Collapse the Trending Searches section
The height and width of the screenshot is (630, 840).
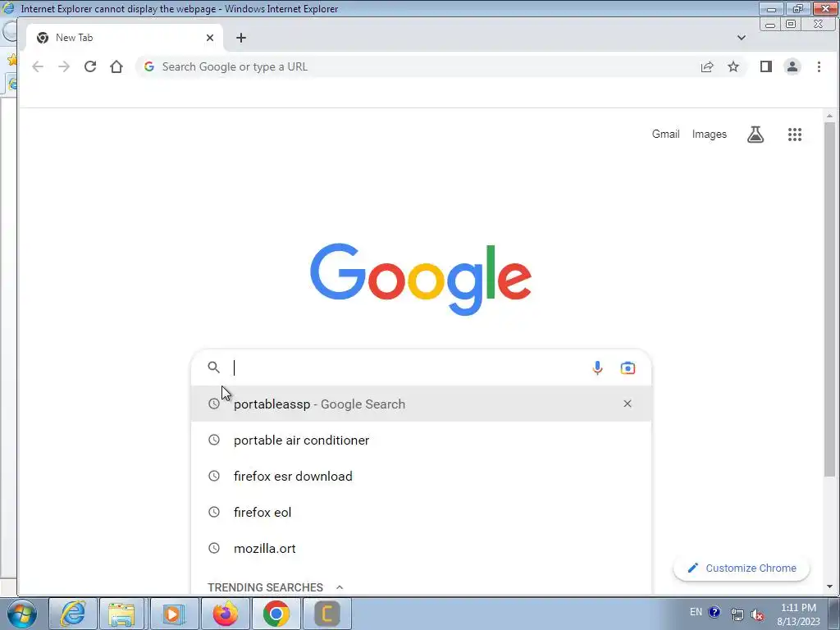340,587
